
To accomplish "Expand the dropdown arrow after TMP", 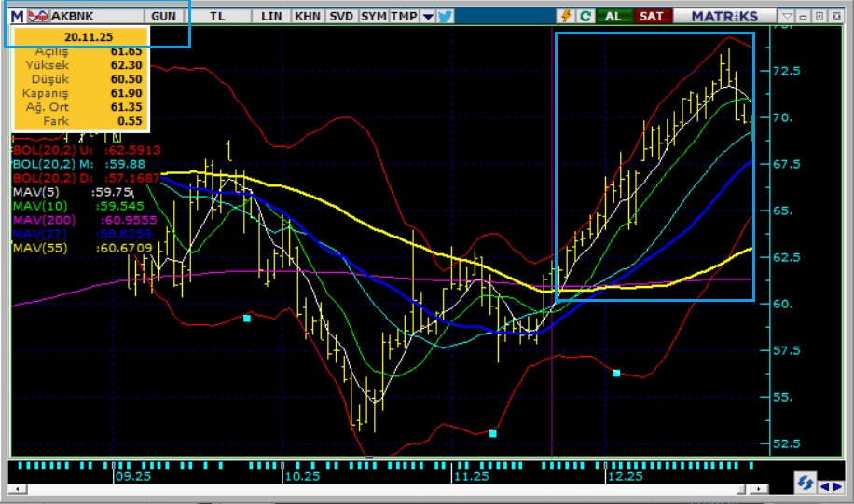I will 428,16.
